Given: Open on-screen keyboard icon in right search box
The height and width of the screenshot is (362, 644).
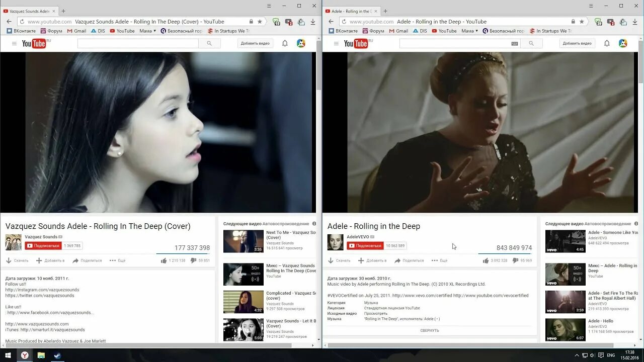Looking at the screenshot, I should 514,44.
